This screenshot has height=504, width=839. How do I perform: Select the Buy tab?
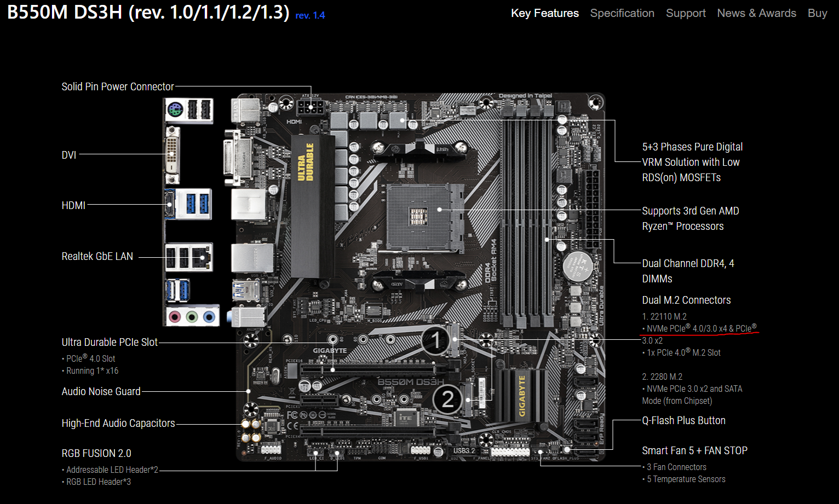click(x=817, y=13)
